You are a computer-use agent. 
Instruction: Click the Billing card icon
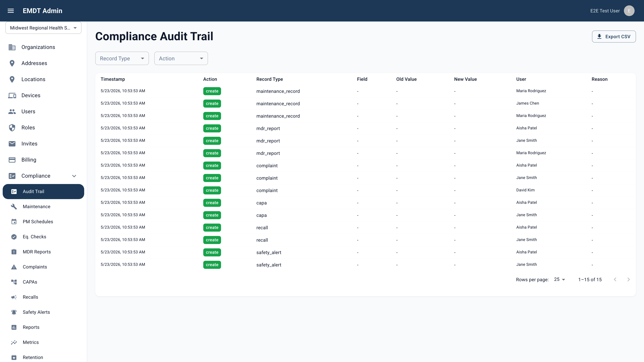point(12,160)
